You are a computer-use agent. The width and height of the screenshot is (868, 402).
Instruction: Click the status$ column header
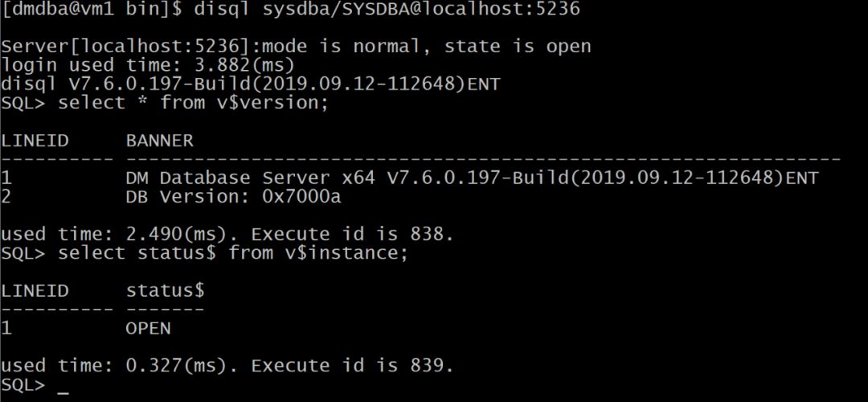[x=165, y=290]
